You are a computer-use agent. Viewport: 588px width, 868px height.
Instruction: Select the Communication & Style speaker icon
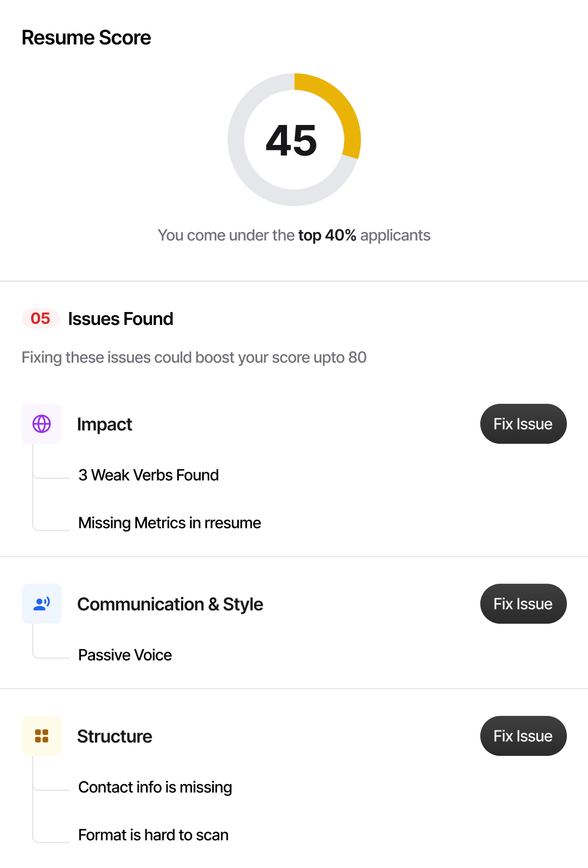pyautogui.click(x=41, y=604)
